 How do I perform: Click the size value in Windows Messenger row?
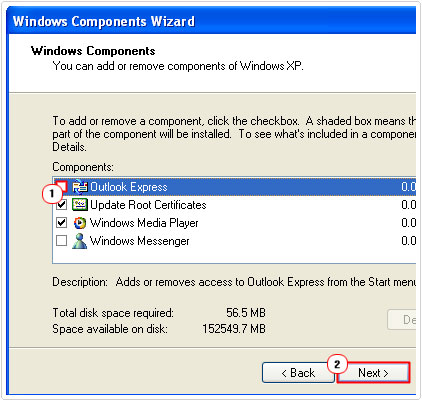[408, 241]
